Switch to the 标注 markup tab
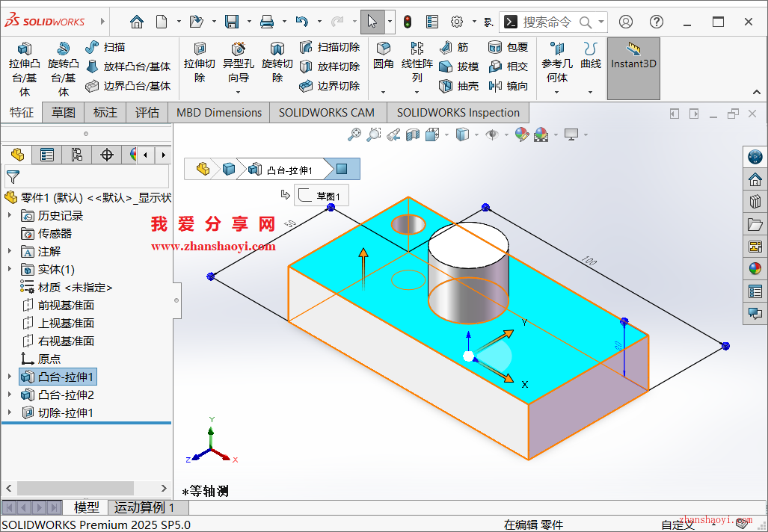 click(x=105, y=113)
